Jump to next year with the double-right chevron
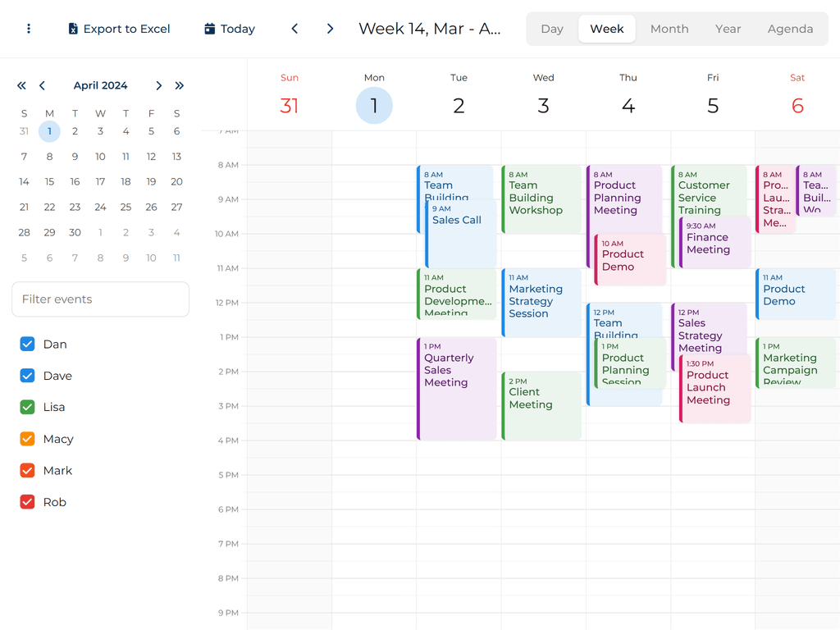The height and width of the screenshot is (630, 840). 180,85
